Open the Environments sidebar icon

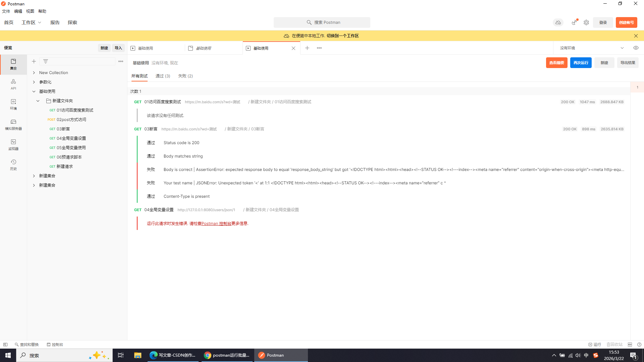tap(13, 104)
